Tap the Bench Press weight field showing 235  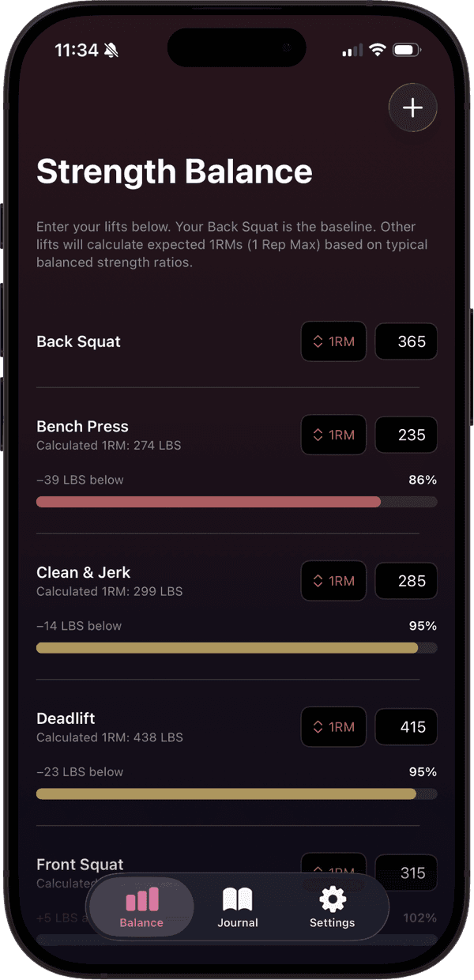[406, 435]
